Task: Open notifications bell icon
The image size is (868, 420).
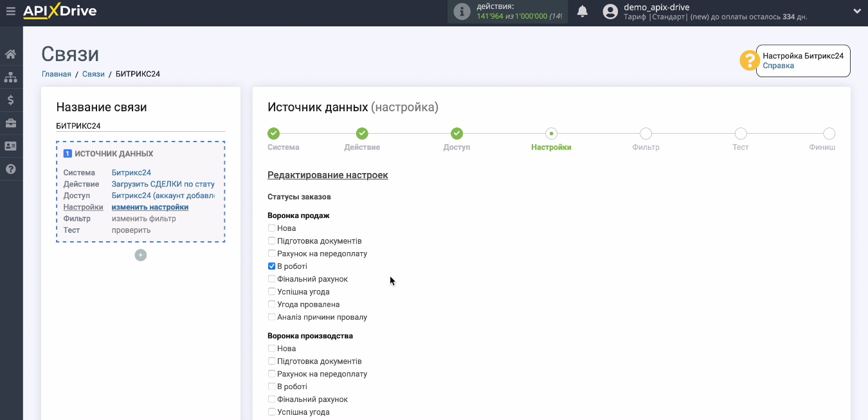Action: tap(583, 12)
